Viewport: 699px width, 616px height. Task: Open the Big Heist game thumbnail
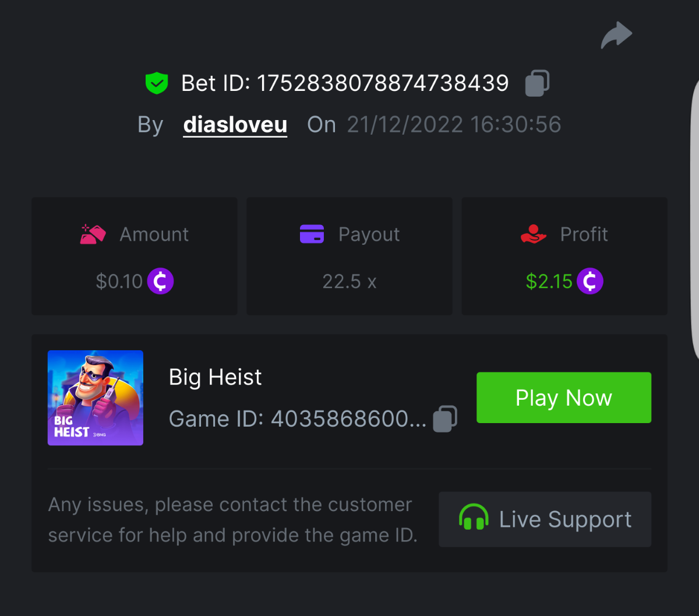[96, 398]
